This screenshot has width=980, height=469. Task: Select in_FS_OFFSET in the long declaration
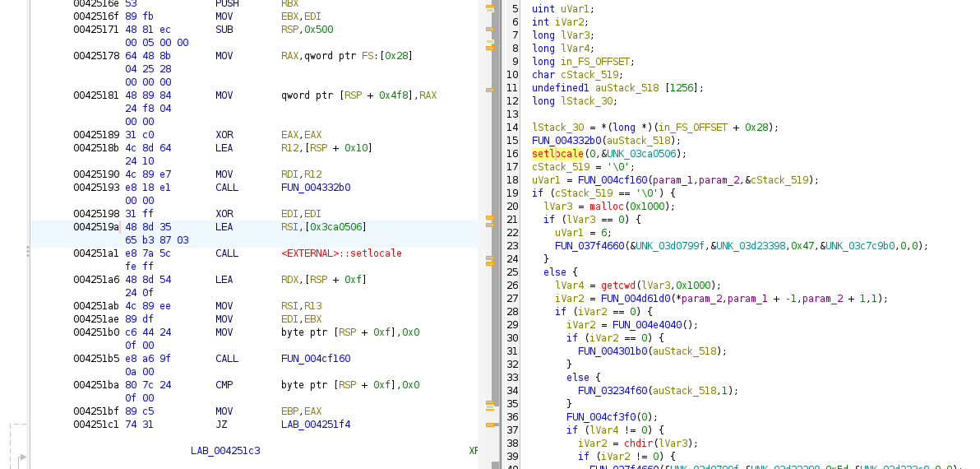[595, 61]
